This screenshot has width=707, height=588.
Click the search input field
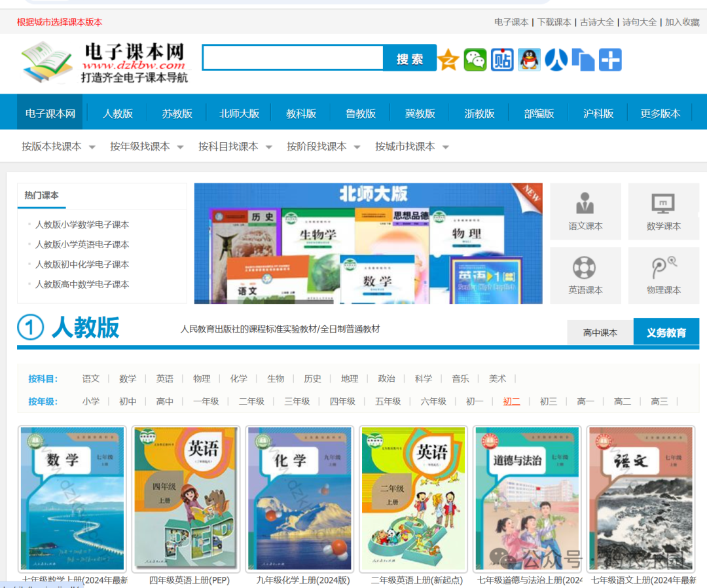[293, 57]
